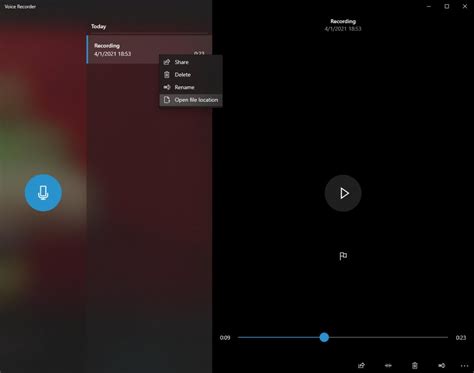
Task: Select Share in the context menu
Action: pos(191,62)
